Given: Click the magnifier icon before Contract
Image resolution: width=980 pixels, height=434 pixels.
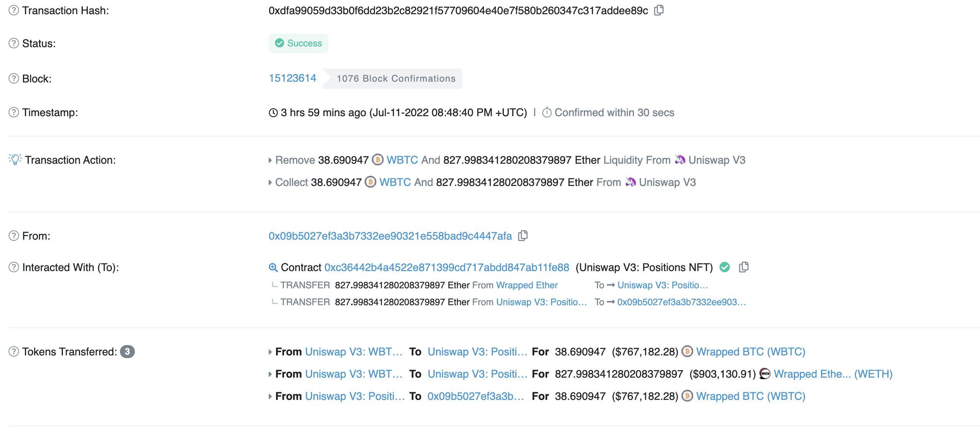Looking at the screenshot, I should (273, 267).
